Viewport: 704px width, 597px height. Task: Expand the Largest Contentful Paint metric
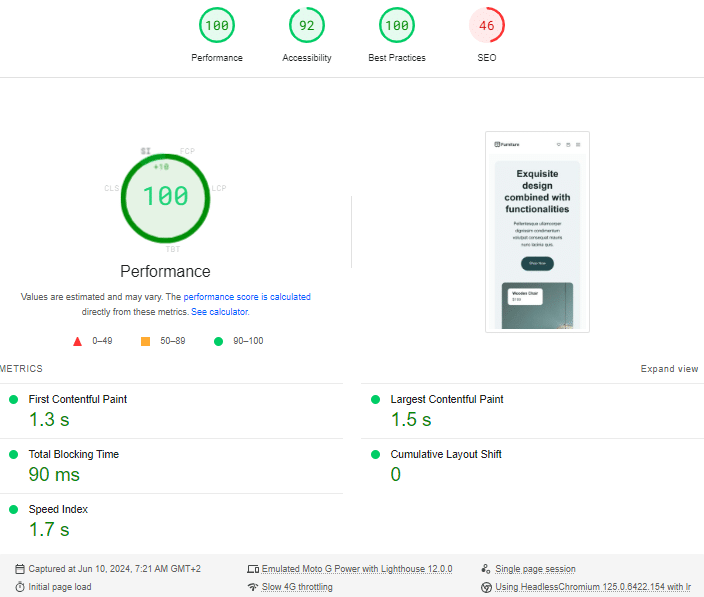pos(446,399)
